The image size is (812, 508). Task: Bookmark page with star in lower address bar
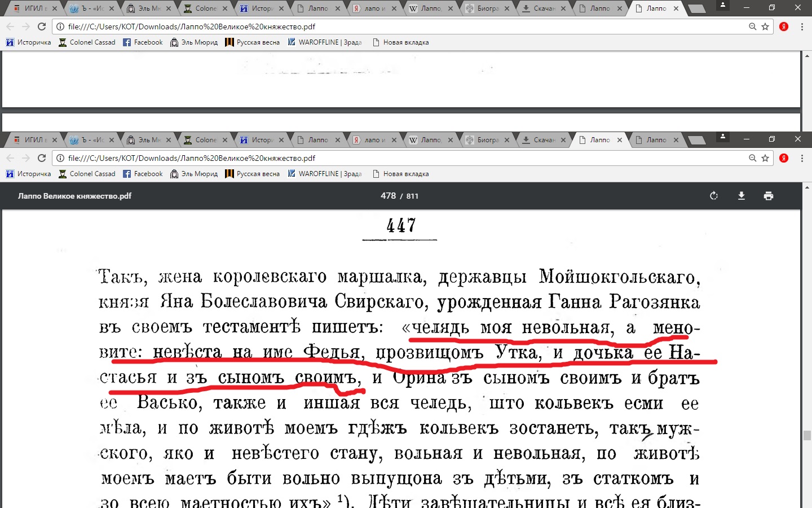765,158
